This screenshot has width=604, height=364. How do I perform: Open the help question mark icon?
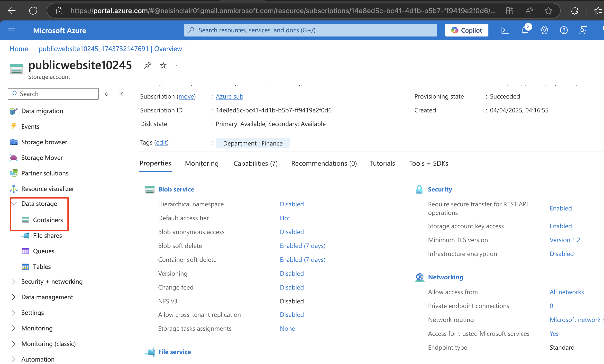click(564, 30)
